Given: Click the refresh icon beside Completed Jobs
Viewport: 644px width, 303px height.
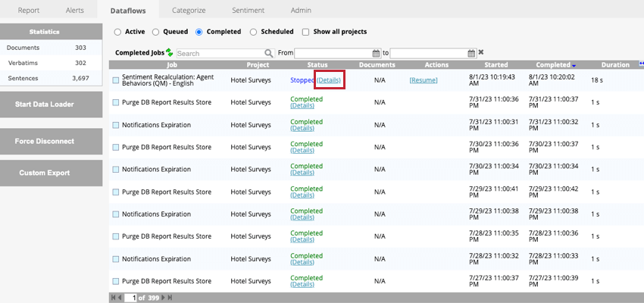Looking at the screenshot, I should pyautogui.click(x=170, y=53).
